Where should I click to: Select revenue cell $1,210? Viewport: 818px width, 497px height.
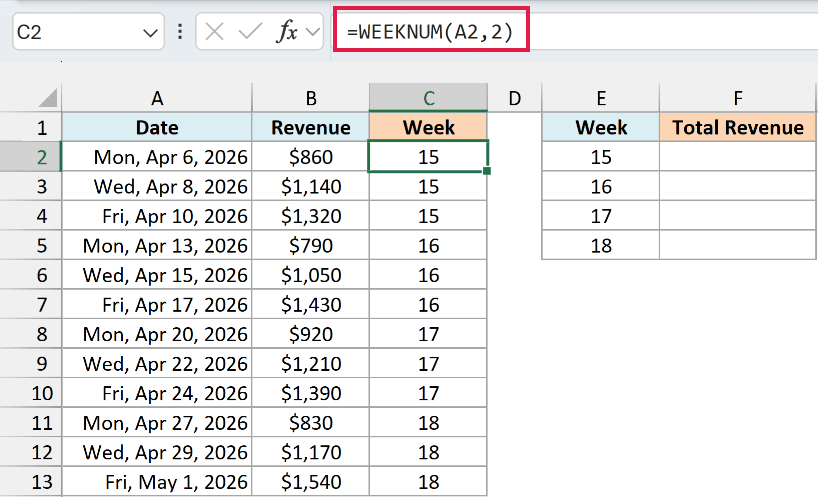click(x=310, y=364)
